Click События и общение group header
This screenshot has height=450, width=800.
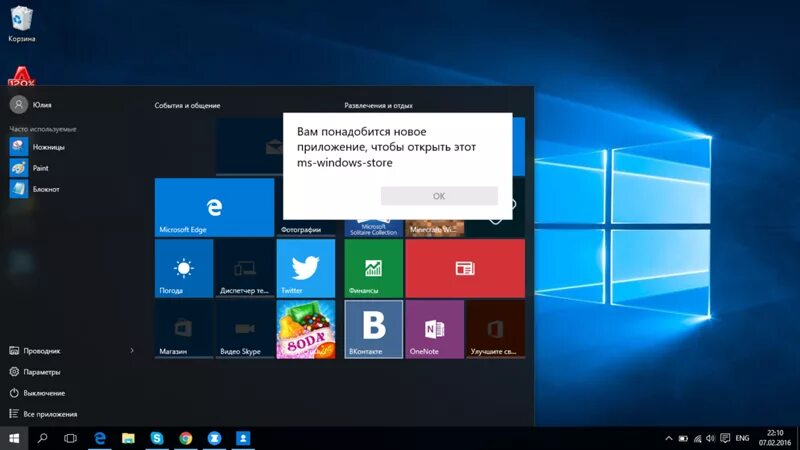pos(187,106)
